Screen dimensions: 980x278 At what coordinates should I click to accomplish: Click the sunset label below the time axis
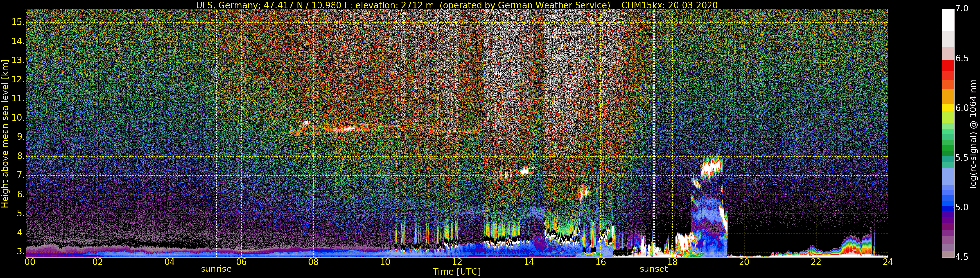pos(654,269)
